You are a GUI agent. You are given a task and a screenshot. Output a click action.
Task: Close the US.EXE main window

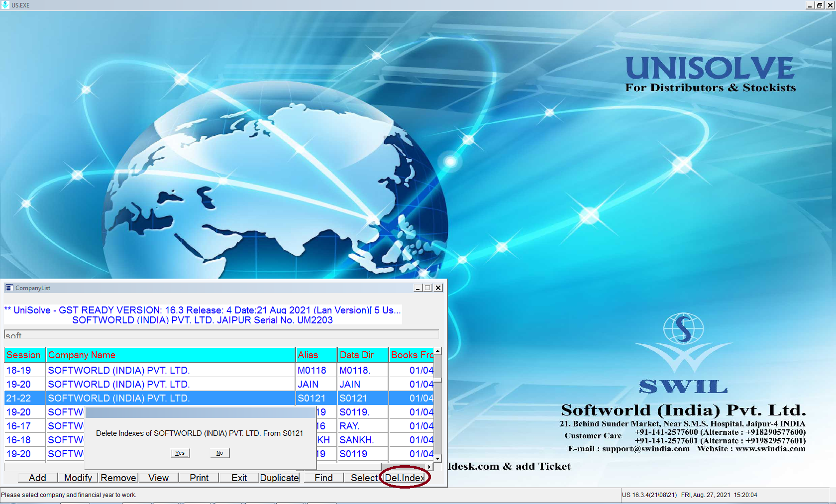pyautogui.click(x=830, y=5)
